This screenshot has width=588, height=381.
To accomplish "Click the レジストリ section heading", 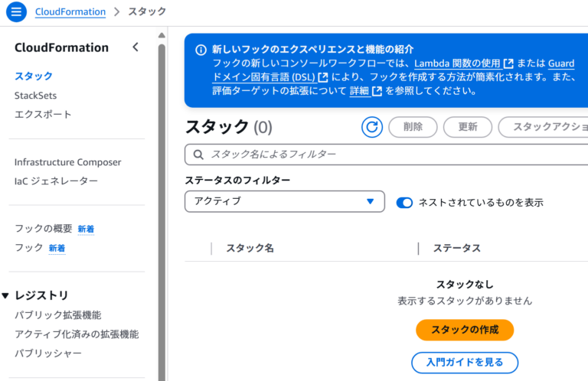I will tap(41, 295).
